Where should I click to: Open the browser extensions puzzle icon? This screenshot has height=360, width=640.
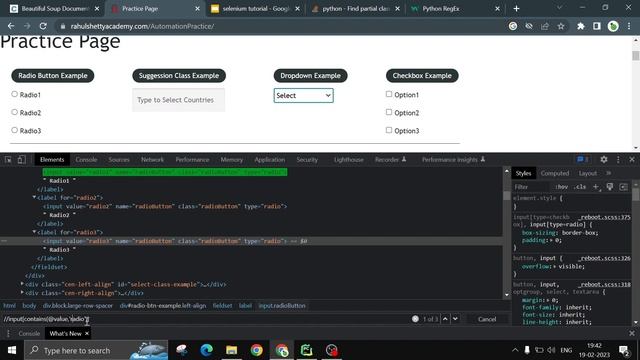click(580, 26)
